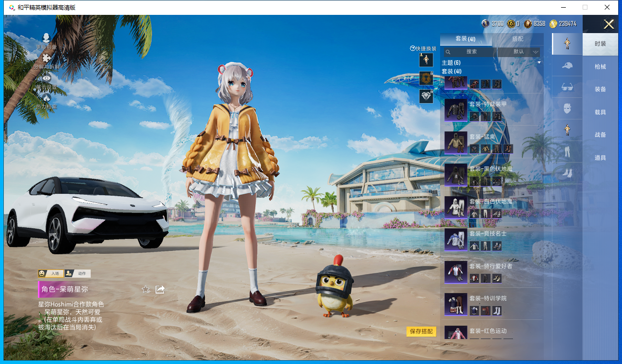This screenshot has height=364, width=622.
Task: Select the 套装-黑色伏地魔 outfit thumbnail
Action: (x=456, y=175)
